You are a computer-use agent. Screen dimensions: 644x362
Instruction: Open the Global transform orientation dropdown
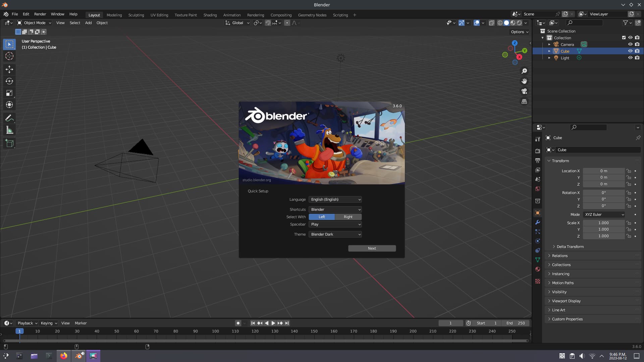click(237, 23)
